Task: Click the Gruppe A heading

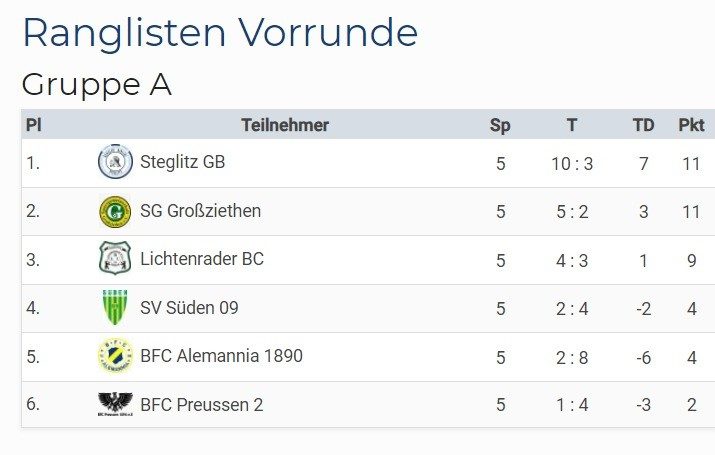Action: [97, 85]
